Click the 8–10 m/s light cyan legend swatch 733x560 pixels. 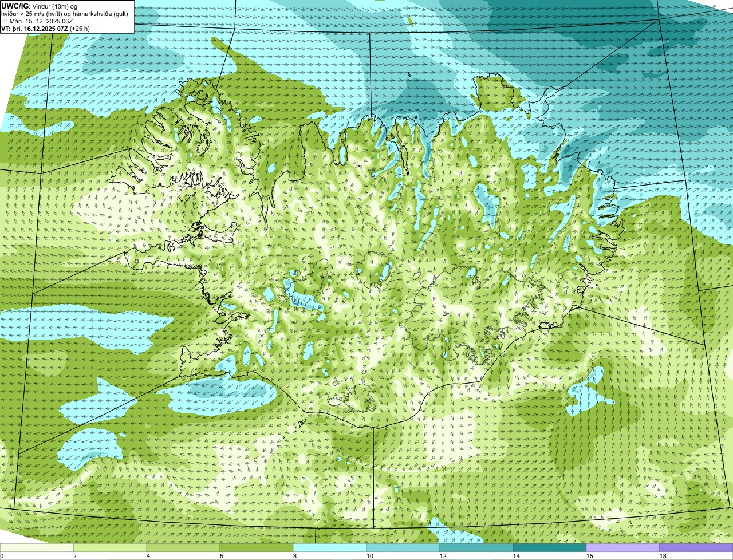coord(330,548)
